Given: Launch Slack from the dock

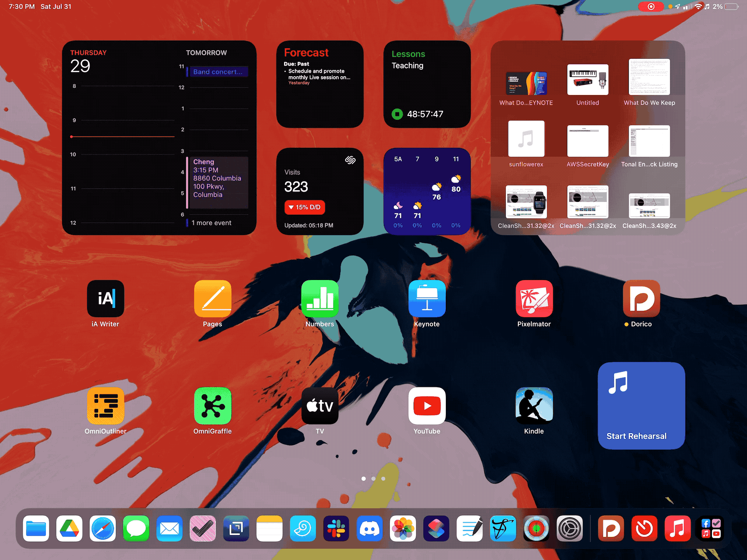Looking at the screenshot, I should 336,528.
